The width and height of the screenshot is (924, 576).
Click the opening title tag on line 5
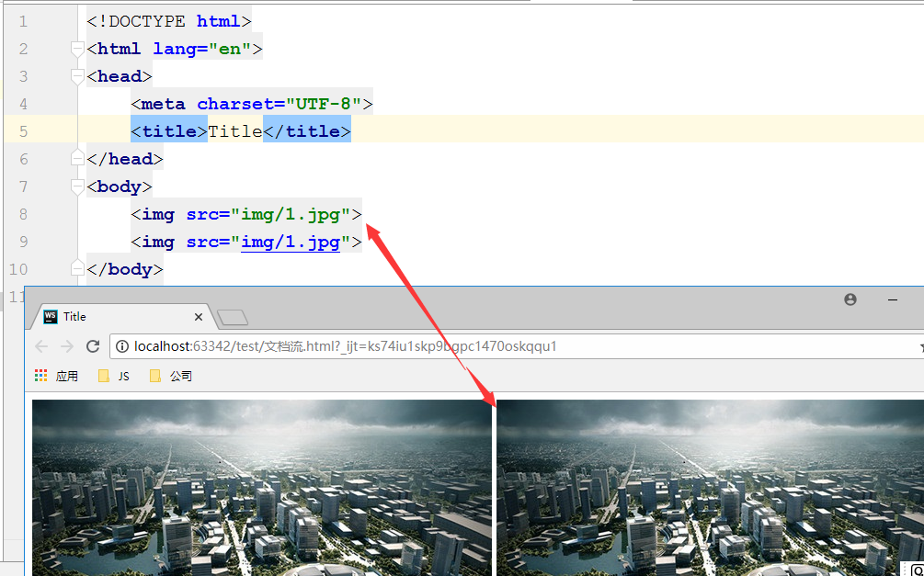169,131
